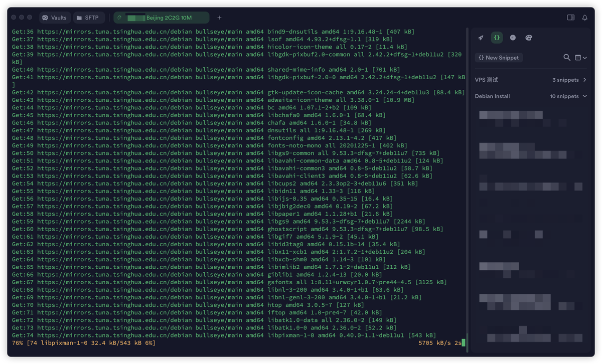
Task: Click the Get:71 iftop line
Action: point(197,312)
